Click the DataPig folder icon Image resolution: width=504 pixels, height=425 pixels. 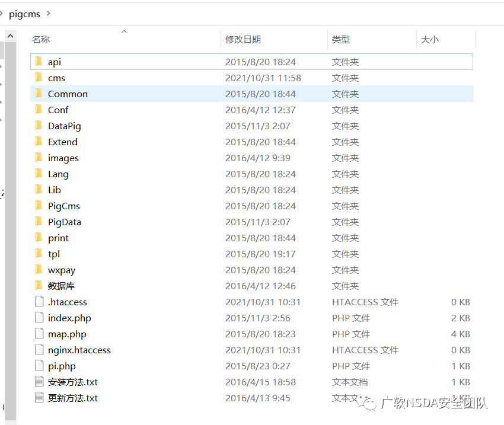coord(39,125)
